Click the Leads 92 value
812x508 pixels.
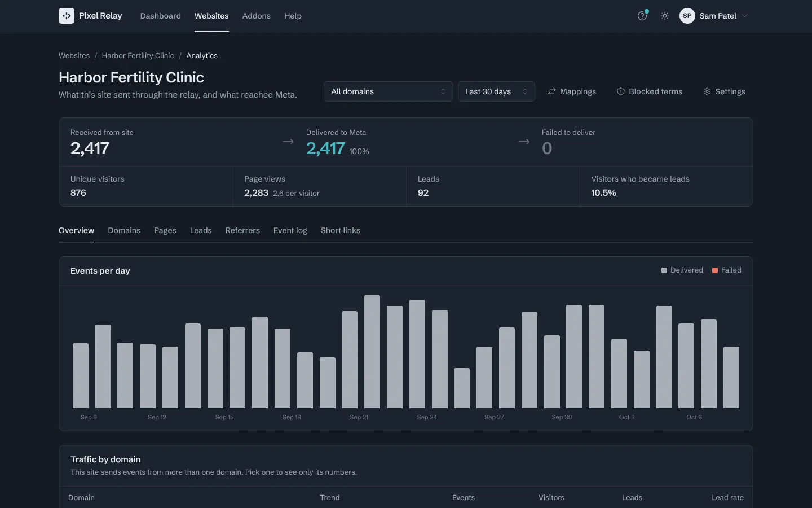[423, 192]
